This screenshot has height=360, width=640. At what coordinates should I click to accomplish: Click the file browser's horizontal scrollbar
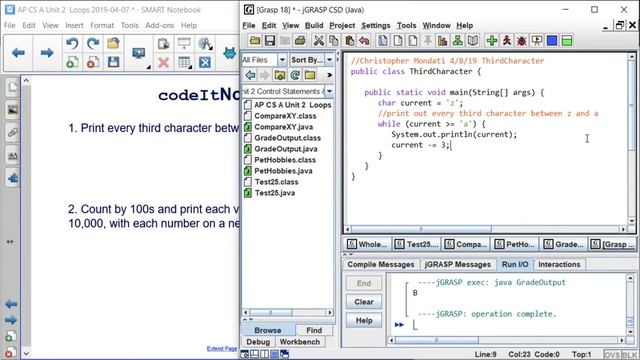pos(288,313)
